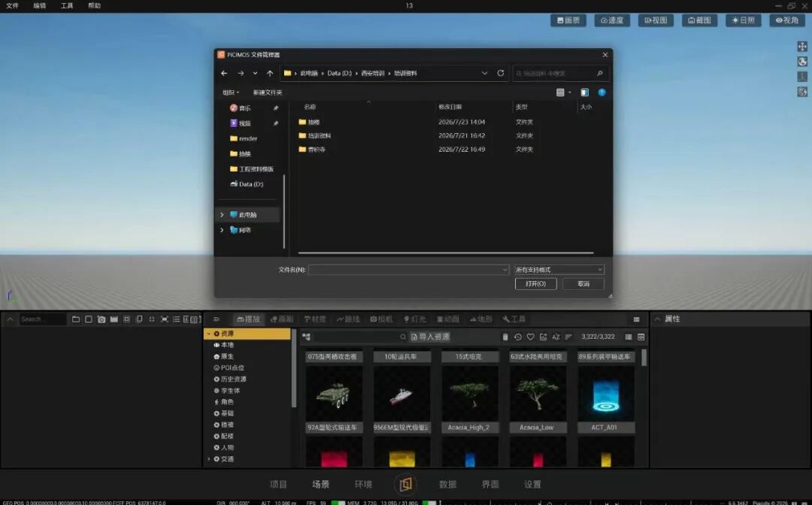Click the 画质 button at top of viewport
The width and height of the screenshot is (812, 505).
(x=568, y=20)
